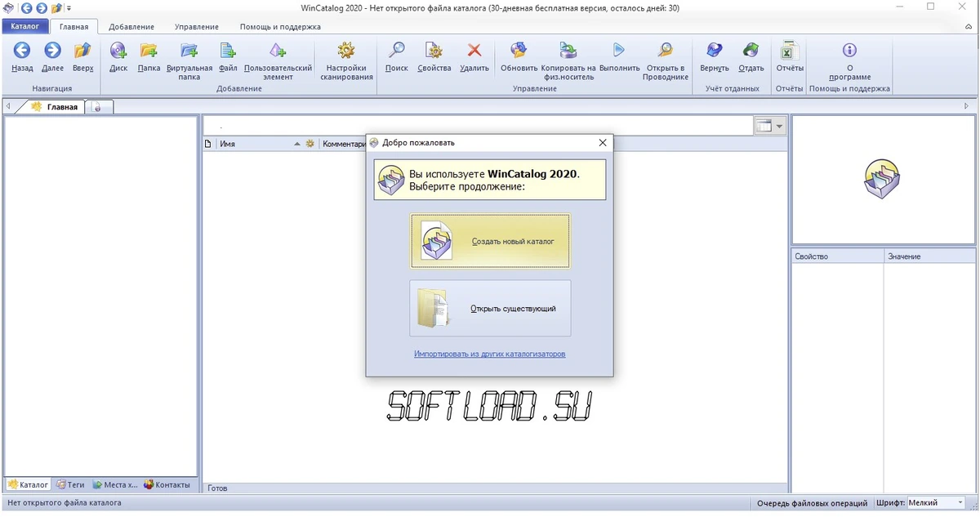This screenshot has height=517, width=980.
Task: Follow the Импортировать из других каталогизаторов link
Action: click(x=489, y=354)
